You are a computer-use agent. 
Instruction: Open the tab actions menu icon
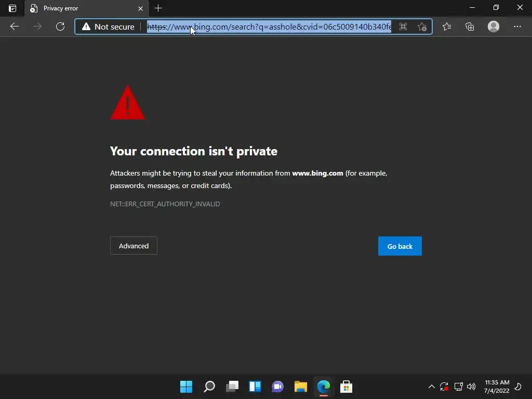12,8
